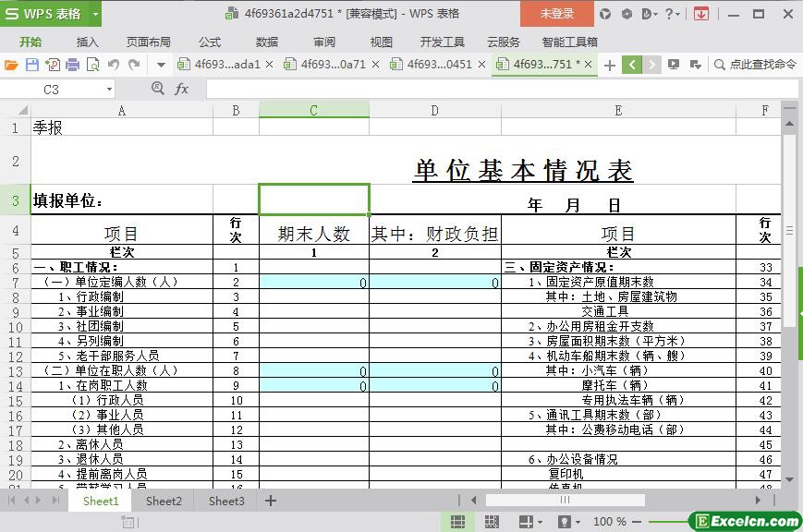This screenshot has height=532, width=803.
Task: Switch to Page Break Preview icon
Action: point(492,522)
